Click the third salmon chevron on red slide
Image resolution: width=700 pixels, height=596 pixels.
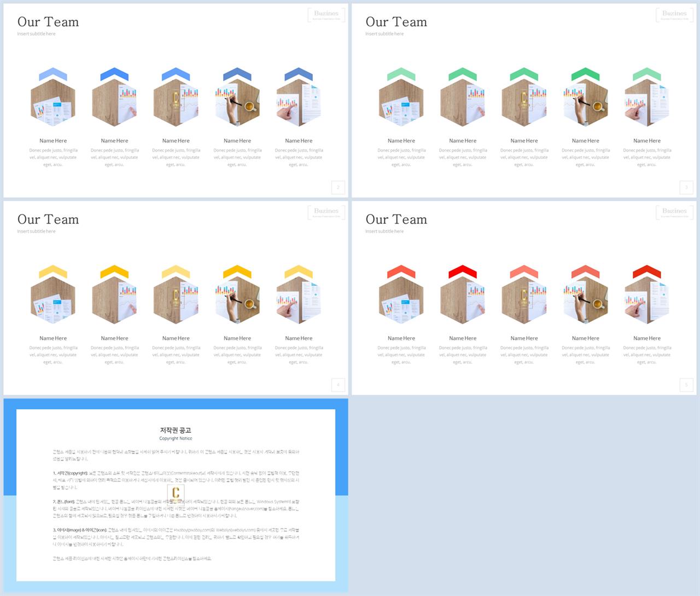pos(524,272)
